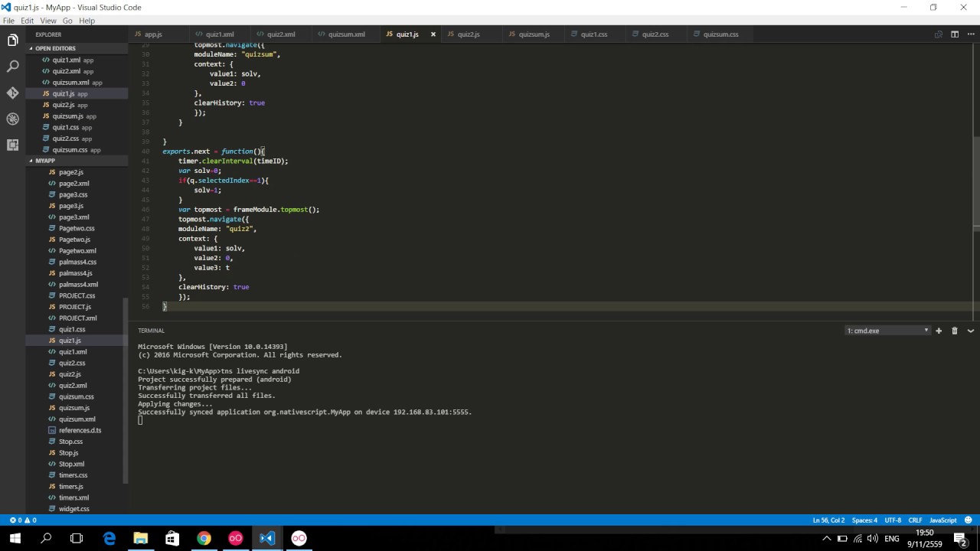Close the quiz1.js editor tab with the X

[x=433, y=34]
